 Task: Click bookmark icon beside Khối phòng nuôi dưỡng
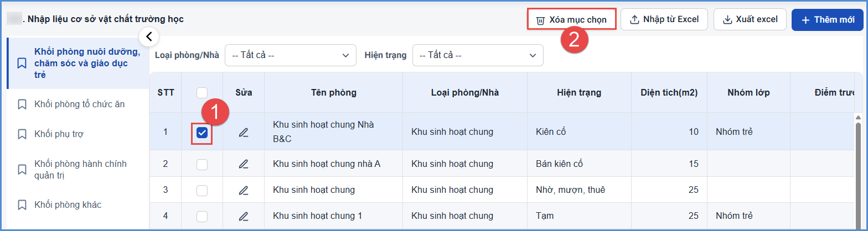pyautogui.click(x=22, y=63)
